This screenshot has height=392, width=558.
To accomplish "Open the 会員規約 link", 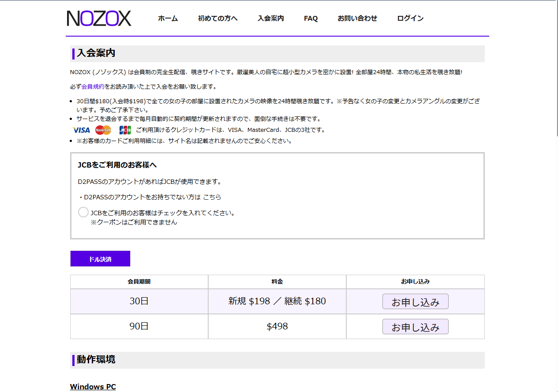I will pos(93,86).
